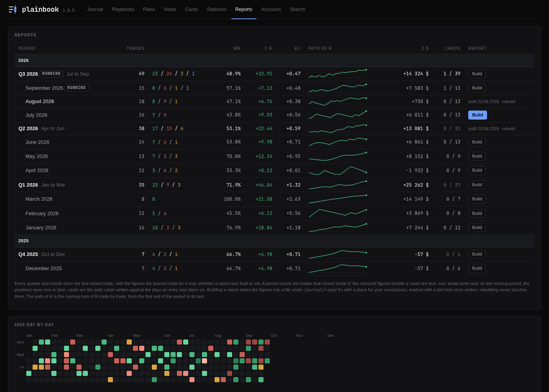This screenshot has width=549, height=392.
Task: Click the plainbook logo icon
Action: click(x=13, y=9)
